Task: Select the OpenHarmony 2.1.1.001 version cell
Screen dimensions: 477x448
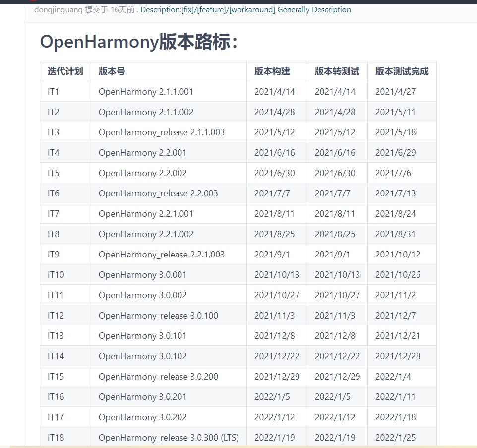Action: [x=146, y=92]
